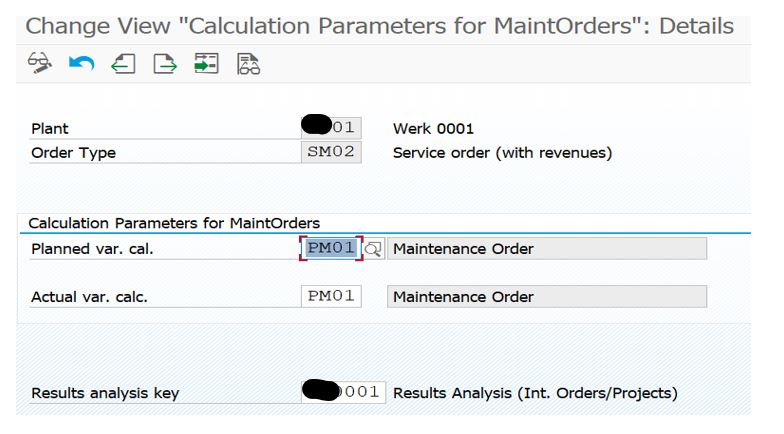Screen dimensions: 784x434
Task: Click the green-arrow Other Entry icon
Action: [206, 64]
